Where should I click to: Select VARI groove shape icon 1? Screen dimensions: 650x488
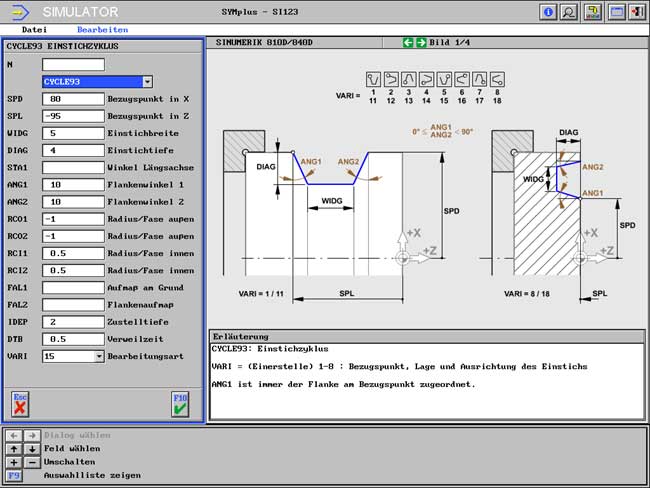(373, 79)
